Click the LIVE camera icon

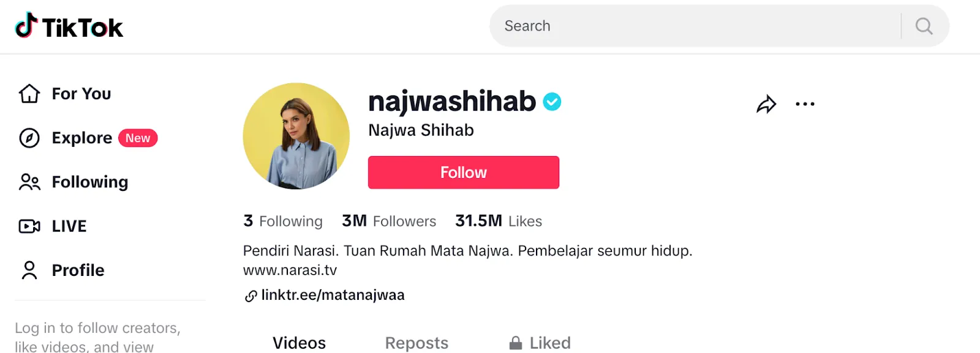click(x=29, y=226)
